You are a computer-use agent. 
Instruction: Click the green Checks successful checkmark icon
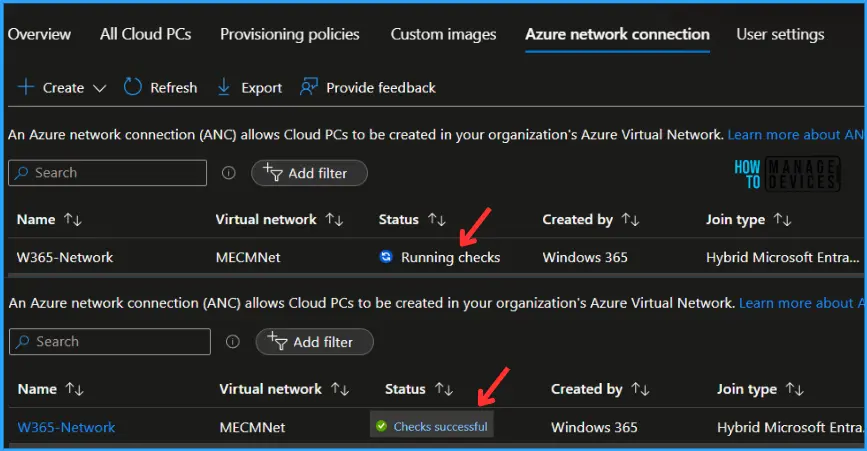(x=381, y=426)
